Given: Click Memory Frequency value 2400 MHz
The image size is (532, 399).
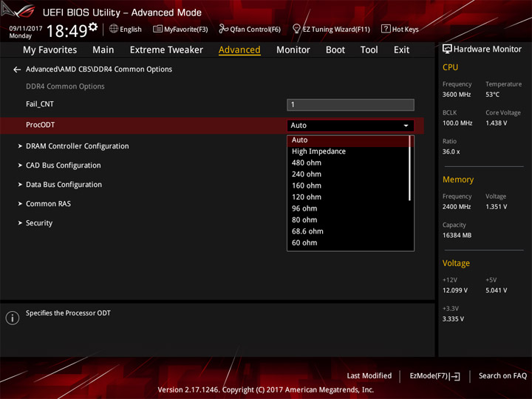Looking at the screenshot, I should coord(457,207).
